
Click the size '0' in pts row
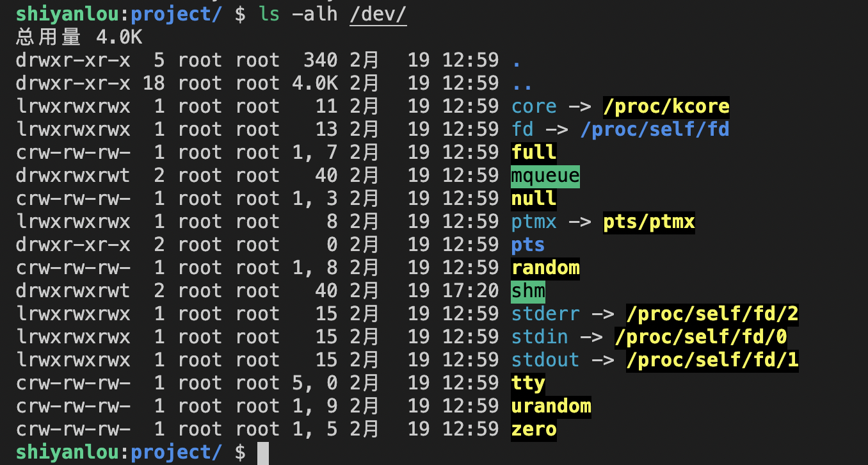click(332, 245)
